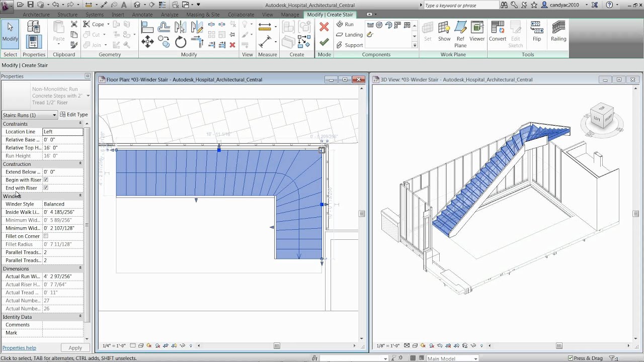Click the red Delete icon in Modify panel
The width and height of the screenshot is (644, 362).
coord(232,45)
